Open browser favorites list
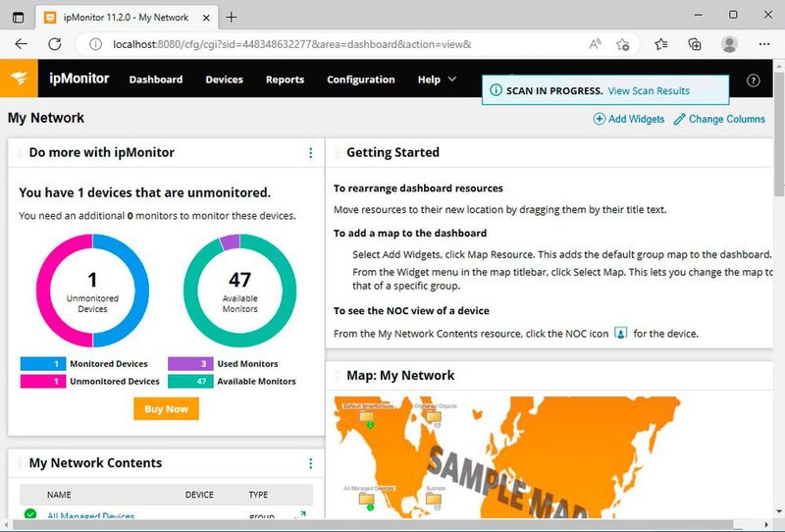This screenshot has height=532, width=785. 660,44
